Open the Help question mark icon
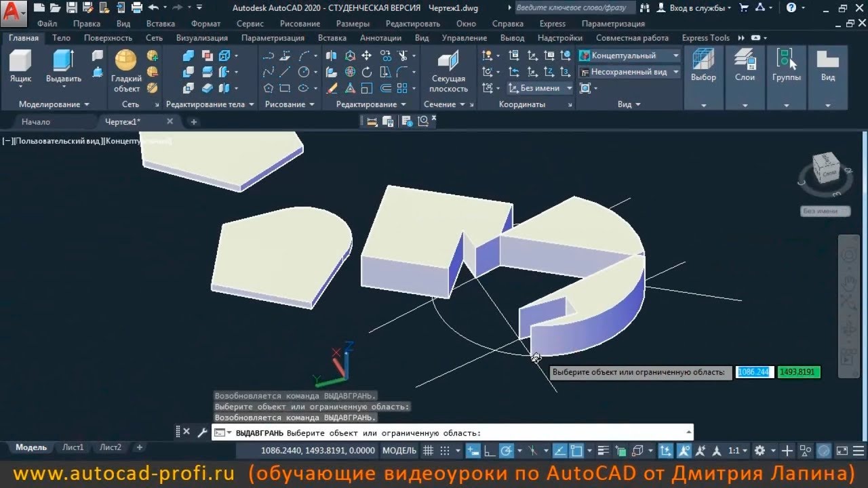Viewport: 868px width, 488px height. tap(791, 8)
